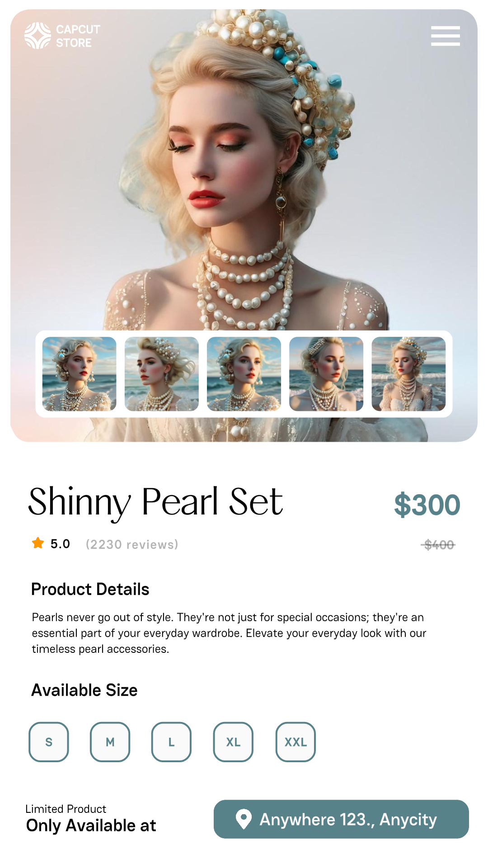The width and height of the screenshot is (488, 868).
Task: Show the second thumbnail image
Action: (161, 374)
